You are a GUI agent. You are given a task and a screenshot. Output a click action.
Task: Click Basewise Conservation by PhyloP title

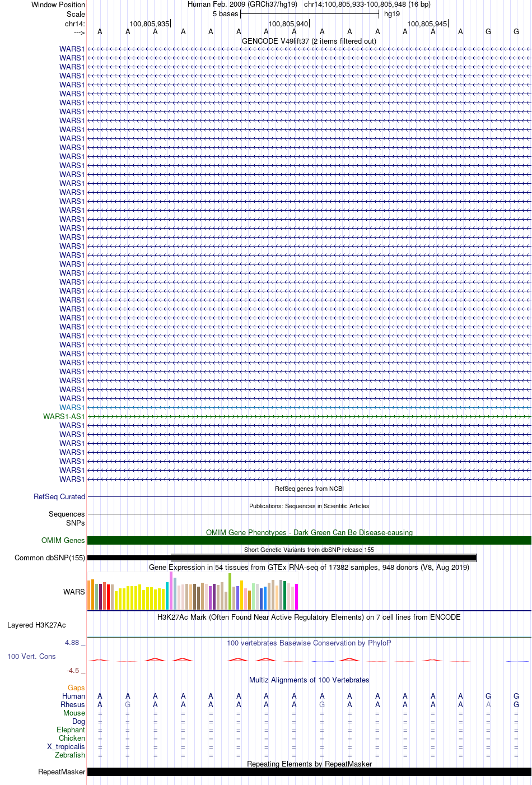pyautogui.click(x=309, y=643)
